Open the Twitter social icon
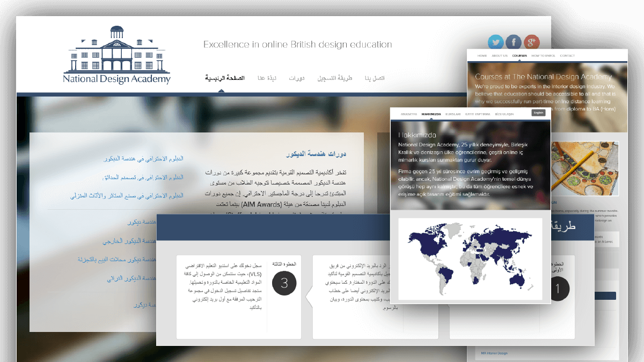Image resolution: width=644 pixels, height=362 pixels. tap(495, 42)
